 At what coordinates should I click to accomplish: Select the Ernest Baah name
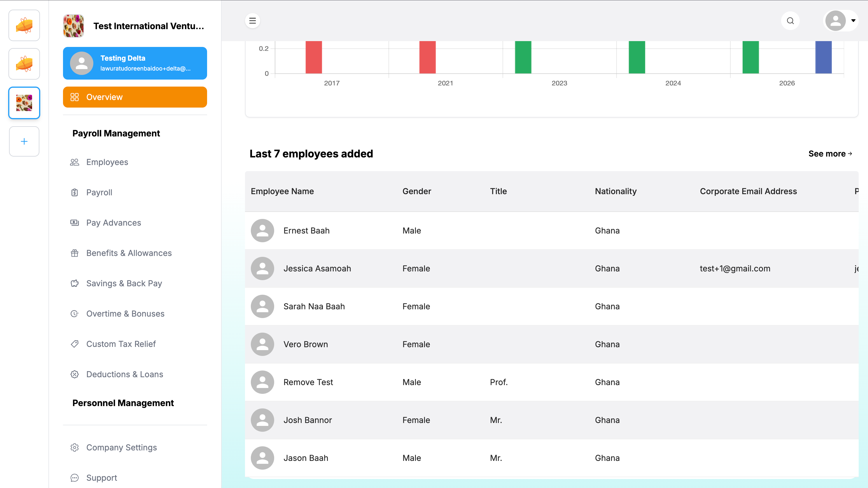pos(306,231)
